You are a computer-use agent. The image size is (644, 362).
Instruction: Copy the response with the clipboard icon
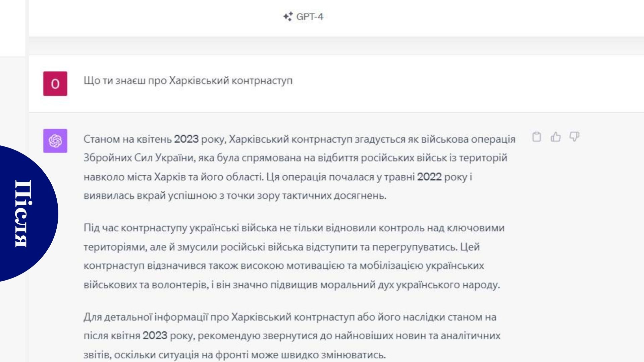(537, 137)
